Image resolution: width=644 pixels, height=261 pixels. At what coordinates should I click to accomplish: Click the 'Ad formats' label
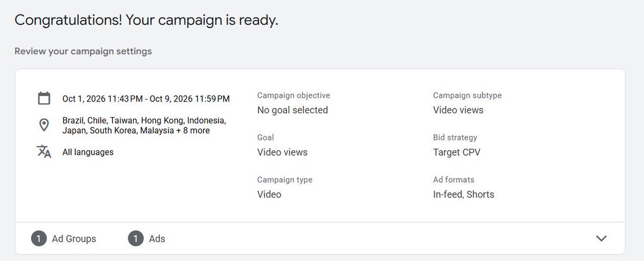coord(453,180)
